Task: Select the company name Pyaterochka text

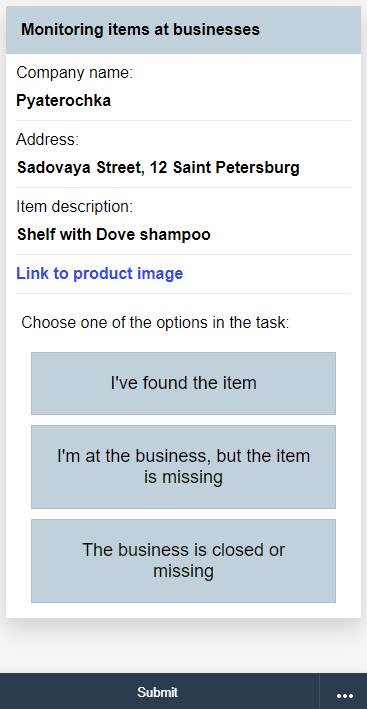Action: pos(63,100)
